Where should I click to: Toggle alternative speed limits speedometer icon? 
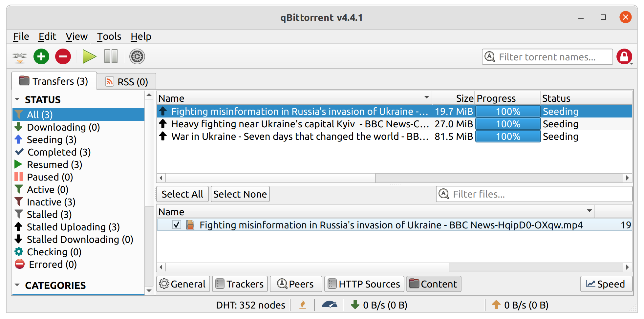(329, 305)
